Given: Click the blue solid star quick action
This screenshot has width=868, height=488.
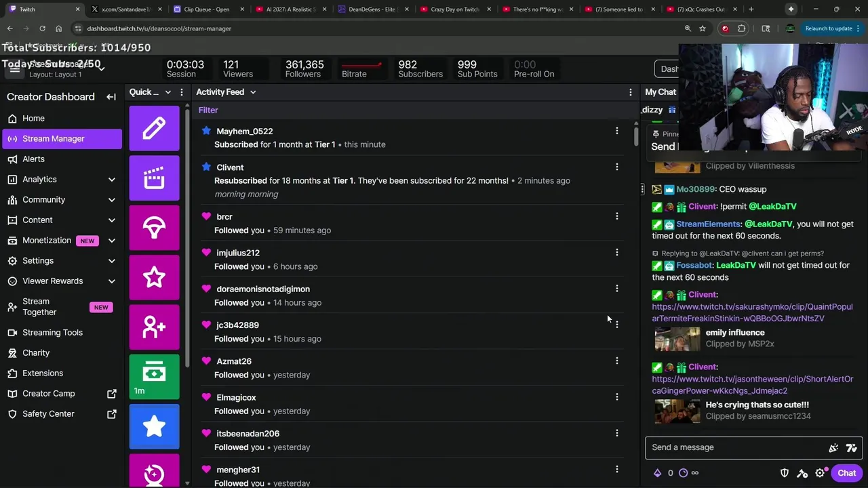Looking at the screenshot, I should click(x=155, y=426).
